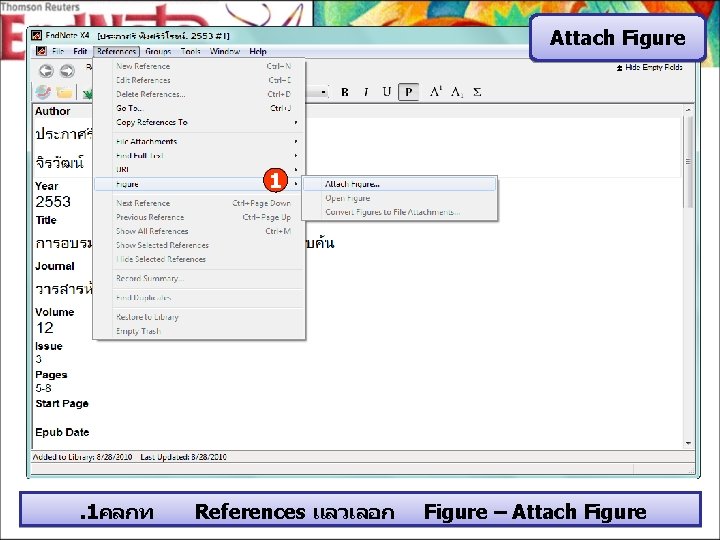This screenshot has height=540, width=720.
Task: Open the Help menu
Action: pos(258,51)
